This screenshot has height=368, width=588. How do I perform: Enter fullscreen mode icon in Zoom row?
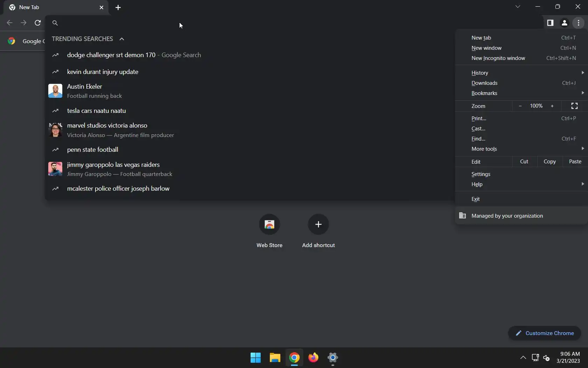click(574, 106)
